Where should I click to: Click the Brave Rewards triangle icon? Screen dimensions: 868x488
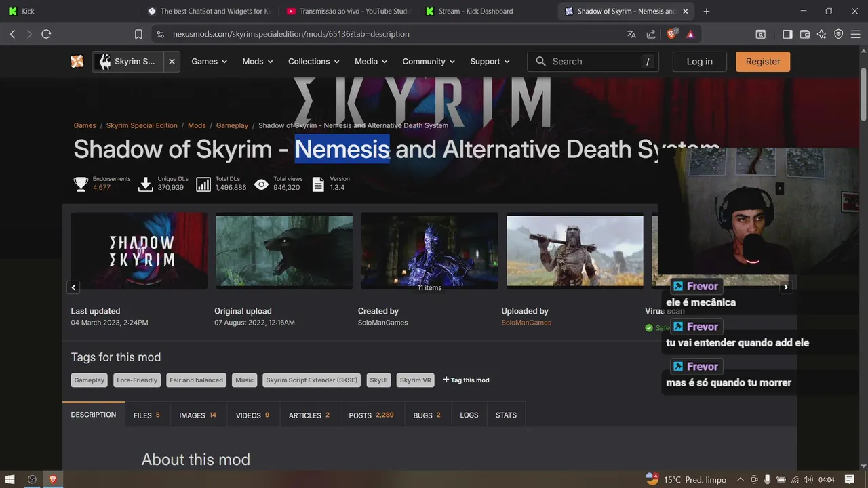coord(690,34)
